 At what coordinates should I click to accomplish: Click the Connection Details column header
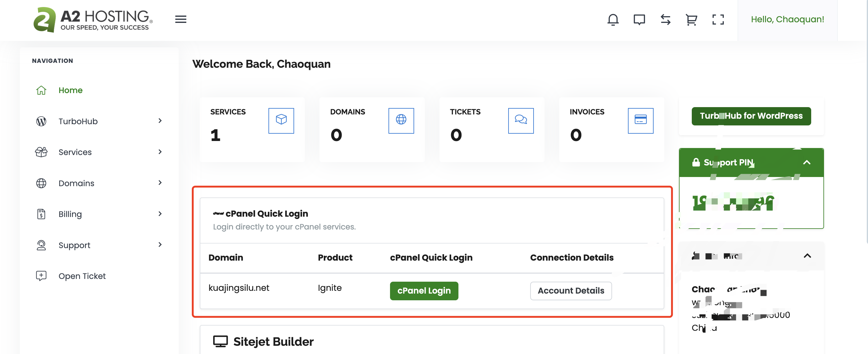point(572,257)
